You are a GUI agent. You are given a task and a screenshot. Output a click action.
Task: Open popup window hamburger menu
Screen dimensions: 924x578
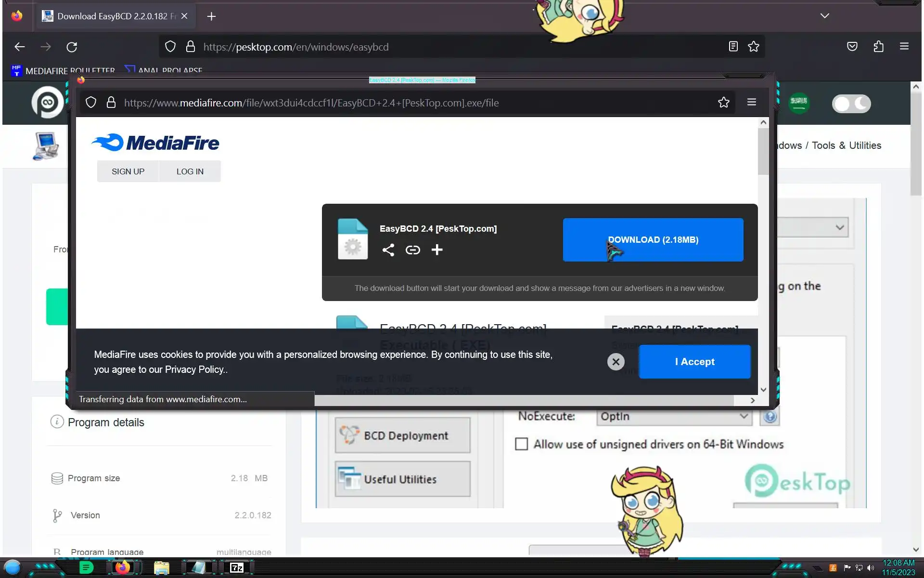751,103
